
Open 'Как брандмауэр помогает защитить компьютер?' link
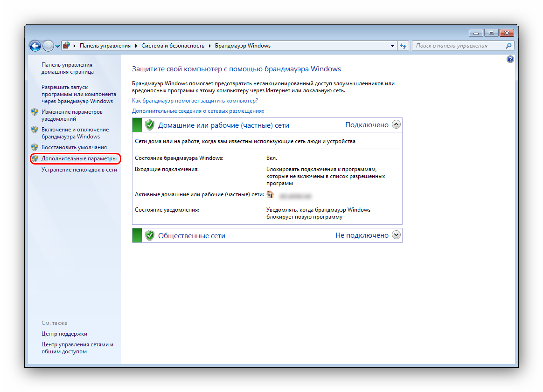(x=195, y=101)
